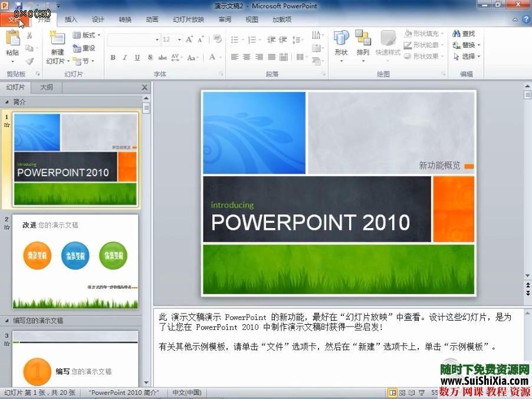Click the Decrease Font Size icon

tap(201, 39)
